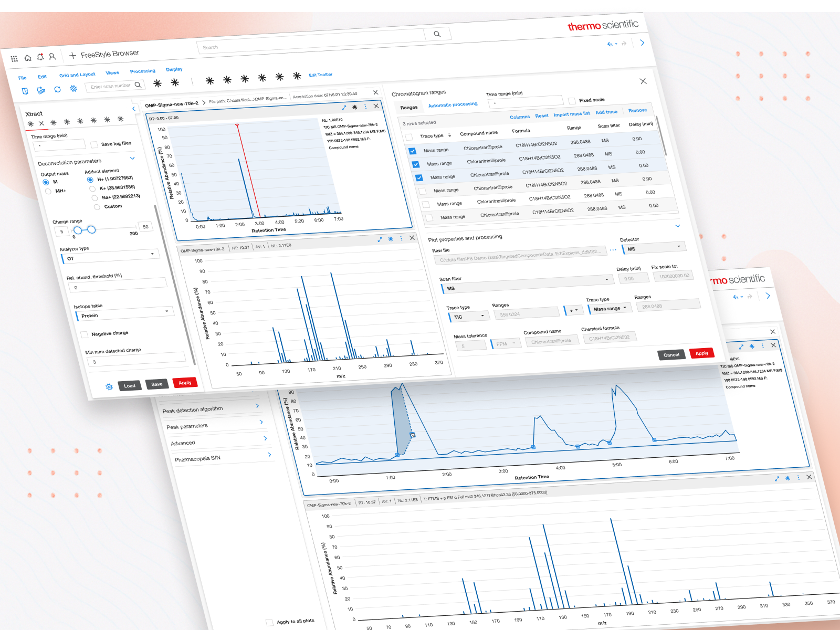
Task: Select K+ (38.9631585) adduct element
Action: pos(92,188)
